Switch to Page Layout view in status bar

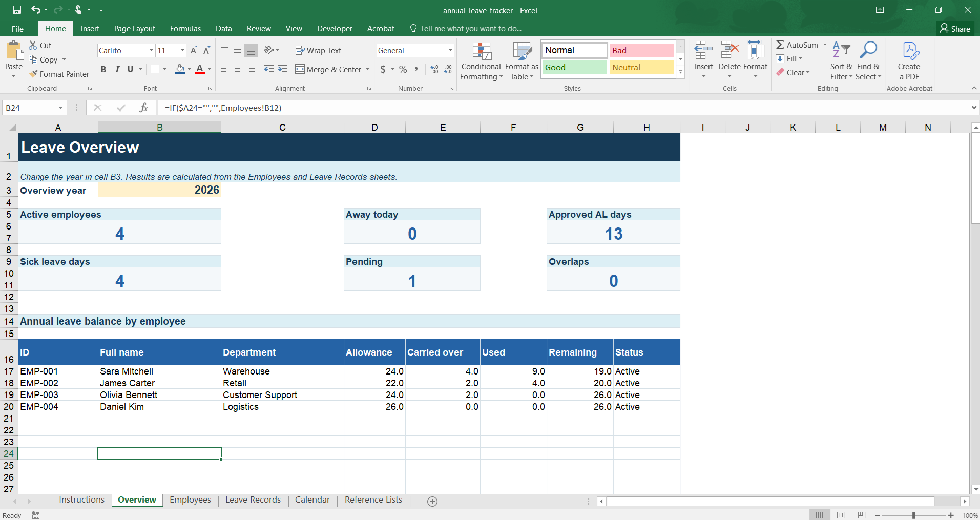841,515
